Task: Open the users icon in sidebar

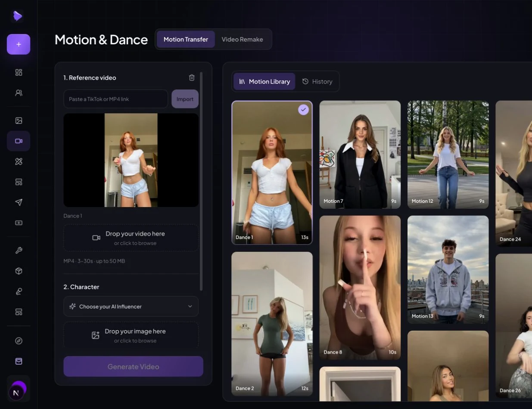Action: point(19,93)
